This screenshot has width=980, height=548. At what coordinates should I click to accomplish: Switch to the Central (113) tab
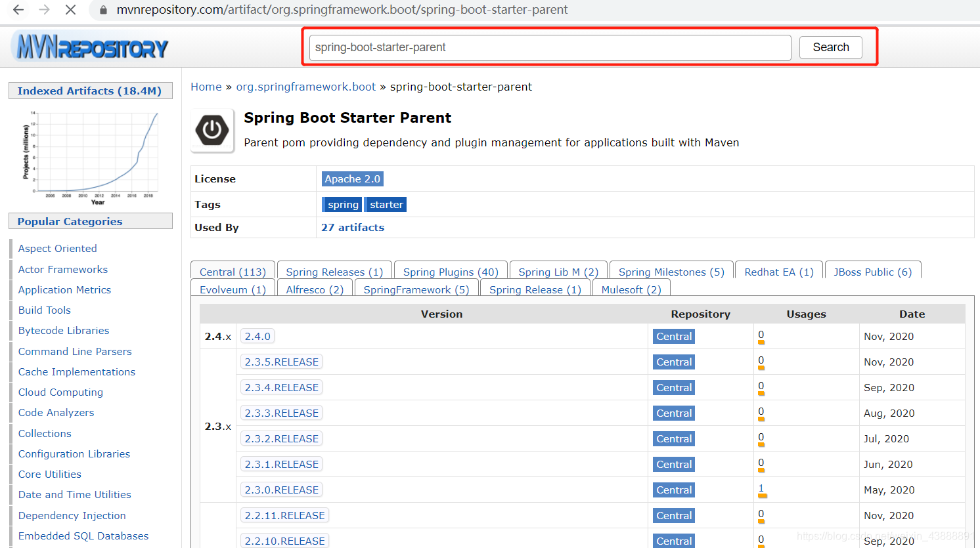click(233, 270)
